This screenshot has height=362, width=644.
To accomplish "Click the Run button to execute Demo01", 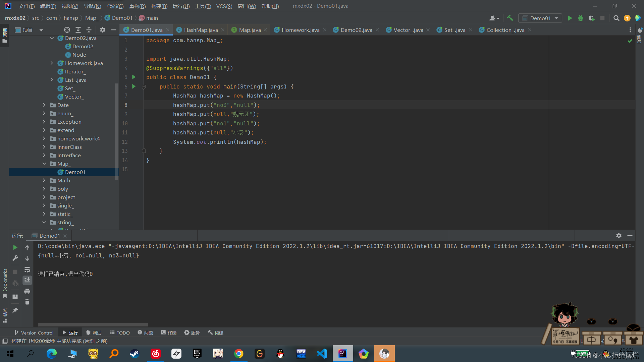I will tap(570, 18).
